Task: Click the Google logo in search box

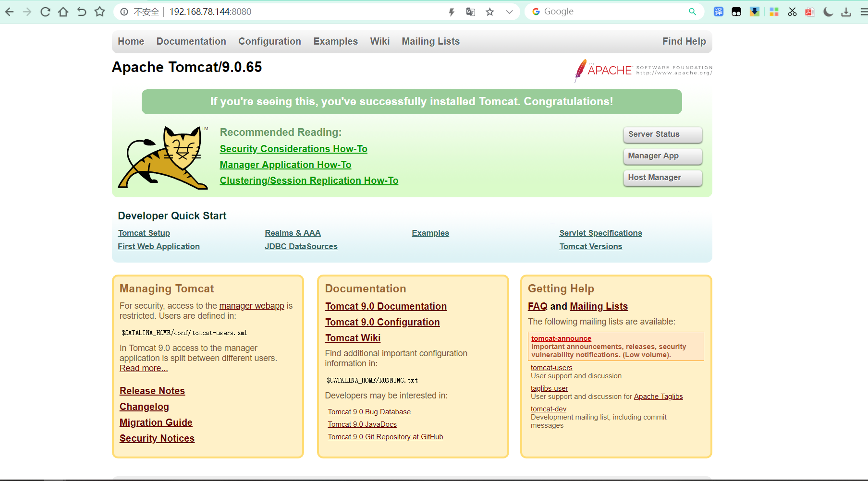Action: 536,12
